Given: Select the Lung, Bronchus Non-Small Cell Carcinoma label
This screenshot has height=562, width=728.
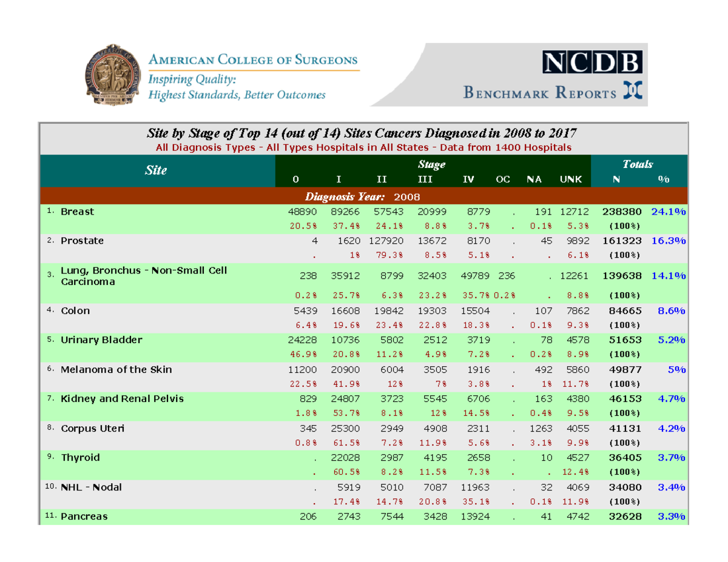Looking at the screenshot, I should [144, 276].
